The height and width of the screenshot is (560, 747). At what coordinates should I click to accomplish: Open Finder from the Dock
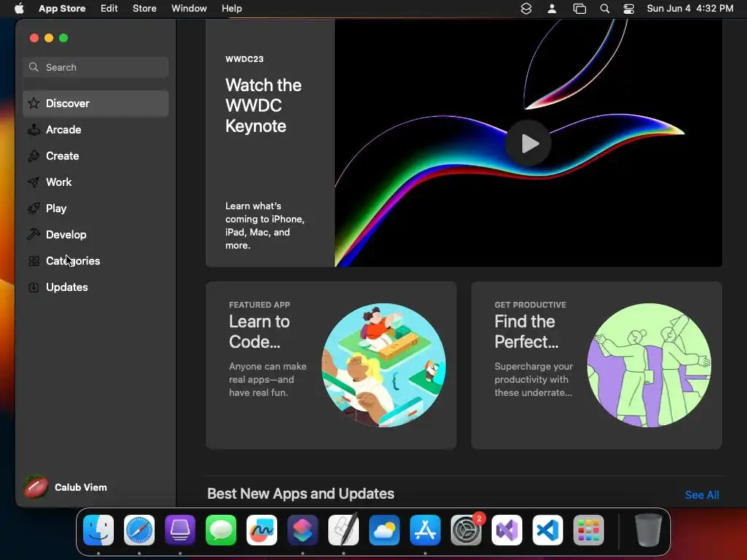[98, 530]
